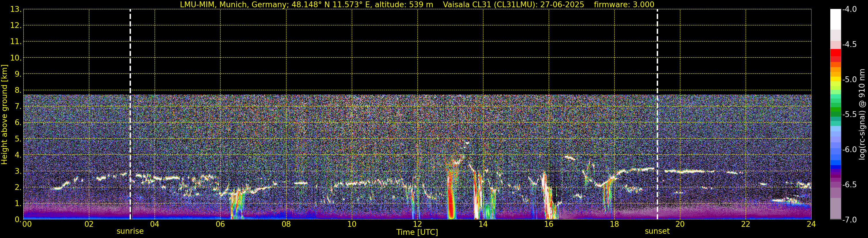Click the '24' time axis tick

point(811,224)
